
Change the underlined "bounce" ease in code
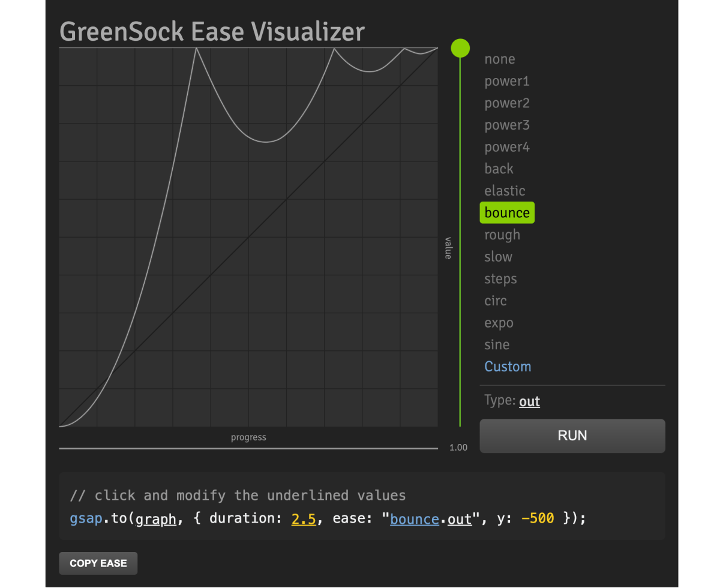(x=415, y=519)
